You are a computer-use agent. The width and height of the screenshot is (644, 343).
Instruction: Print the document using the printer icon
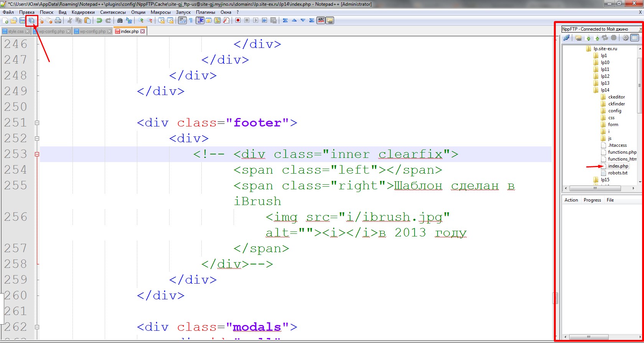[x=58, y=20]
